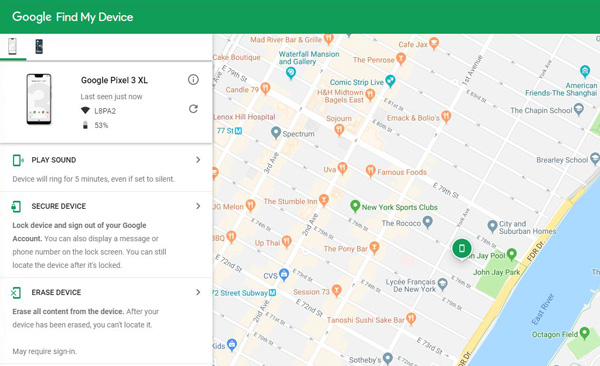Select the John Jay Pool marker
This screenshot has height=366, width=600.
(x=512, y=254)
